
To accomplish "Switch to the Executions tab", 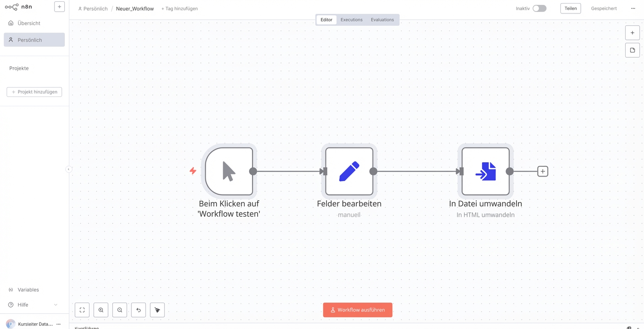I will point(352,20).
